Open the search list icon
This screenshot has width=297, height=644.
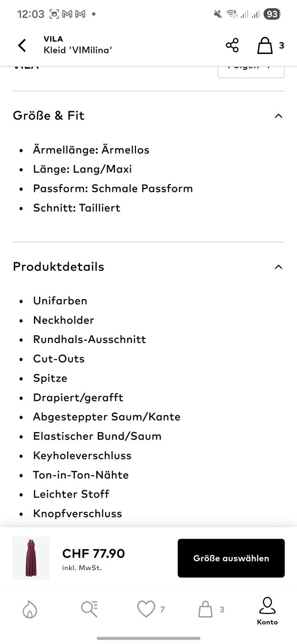point(89,609)
